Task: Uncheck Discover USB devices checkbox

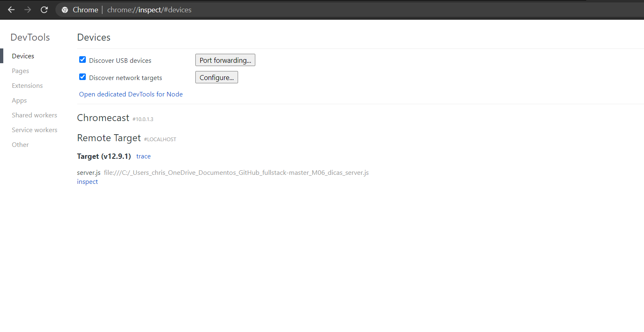Action: pyautogui.click(x=83, y=60)
